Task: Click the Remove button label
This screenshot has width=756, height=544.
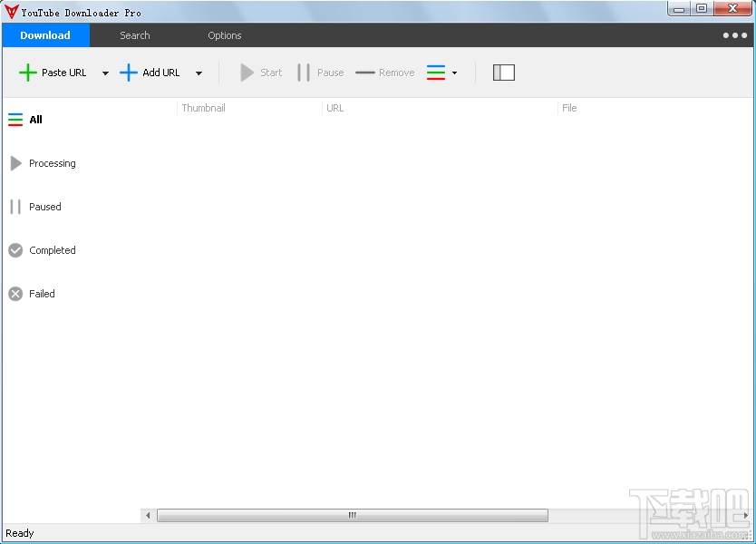Action: tap(397, 73)
